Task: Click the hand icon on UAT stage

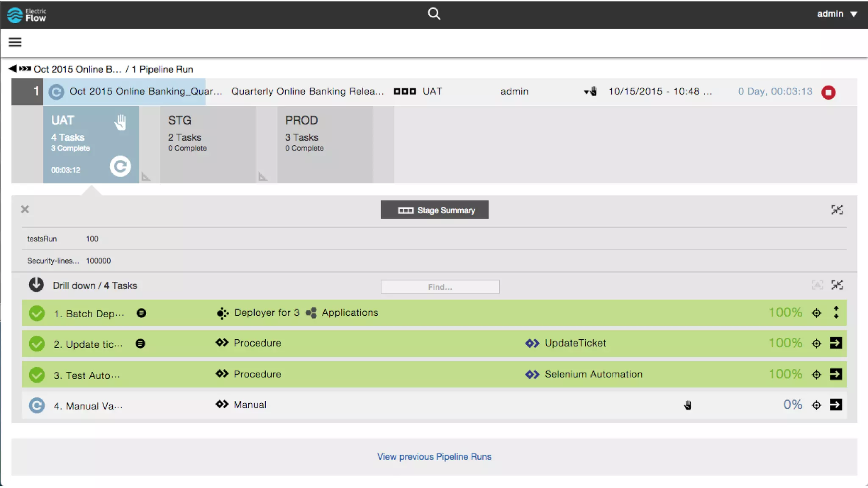Action: click(x=120, y=122)
